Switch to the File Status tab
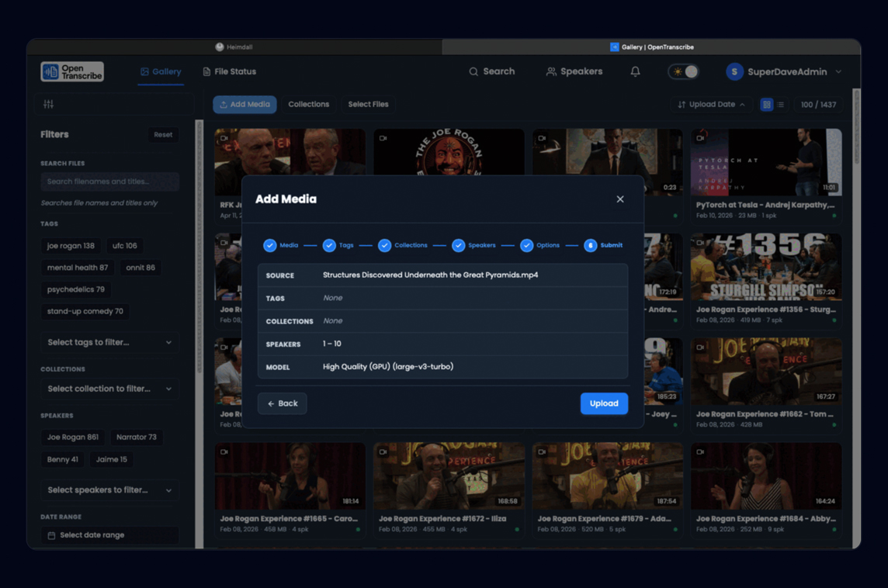 pos(229,71)
